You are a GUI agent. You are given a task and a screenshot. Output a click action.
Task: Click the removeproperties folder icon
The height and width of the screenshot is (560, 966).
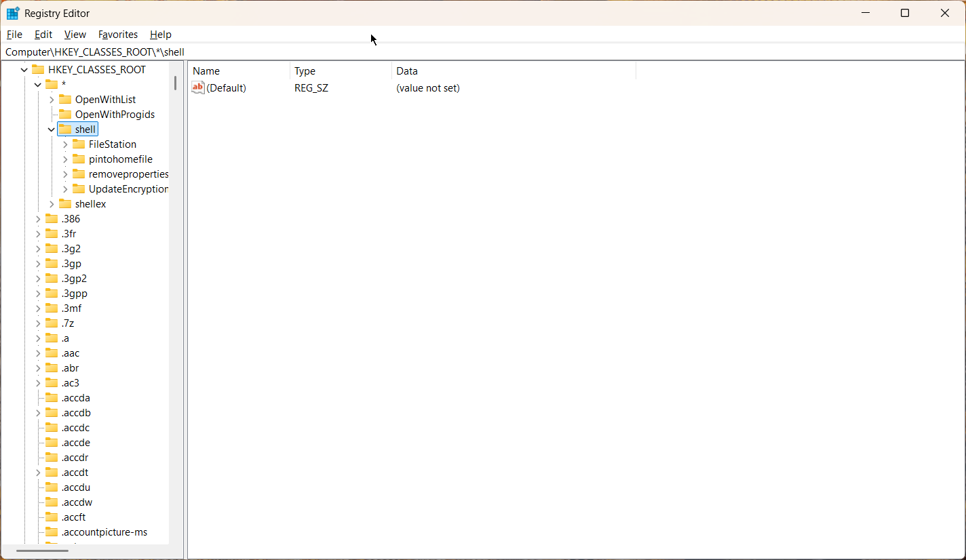[x=79, y=174]
